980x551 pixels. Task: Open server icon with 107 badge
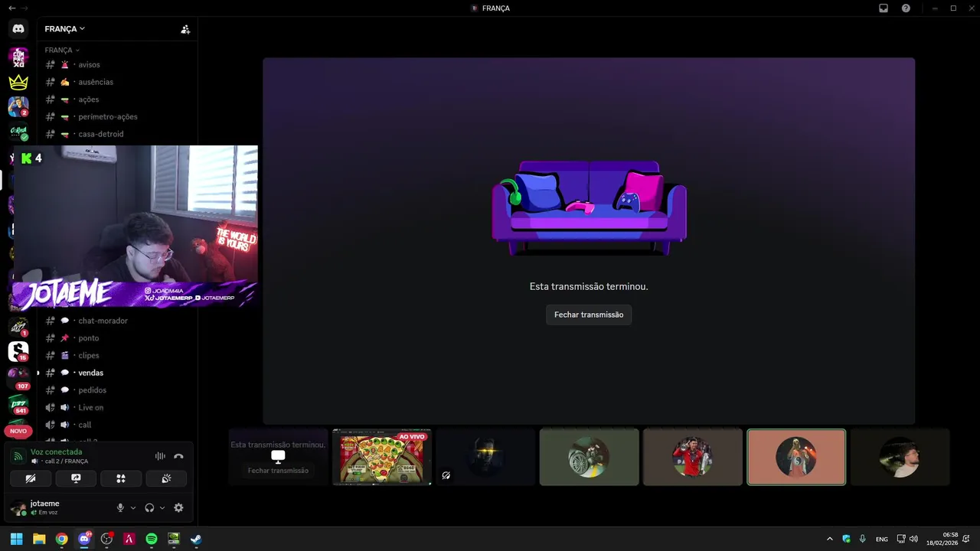(18, 377)
